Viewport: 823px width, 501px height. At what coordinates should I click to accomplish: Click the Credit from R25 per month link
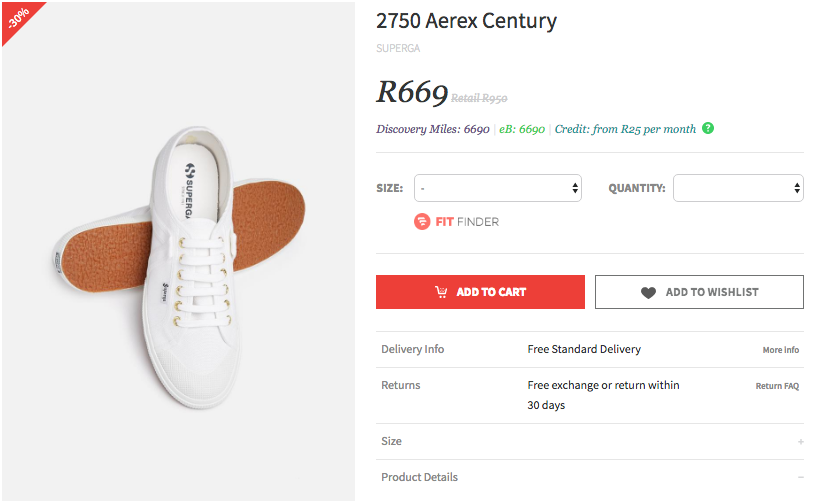[x=625, y=129]
